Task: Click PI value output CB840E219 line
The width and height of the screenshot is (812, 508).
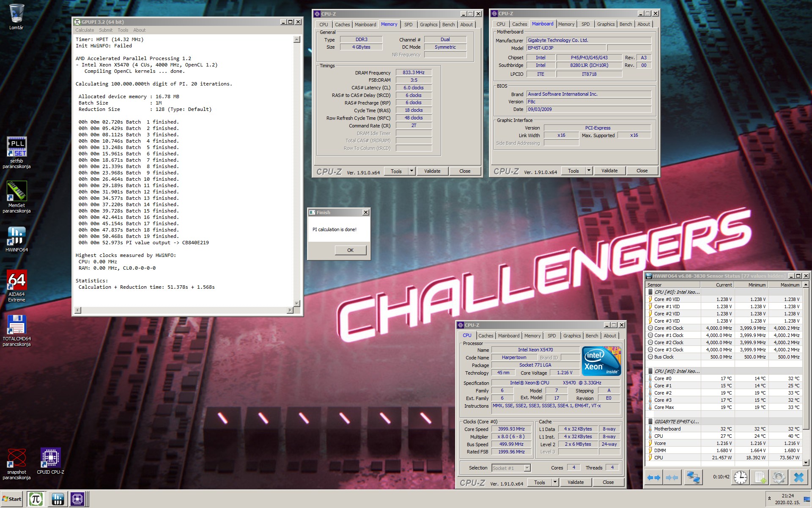Action: [144, 243]
